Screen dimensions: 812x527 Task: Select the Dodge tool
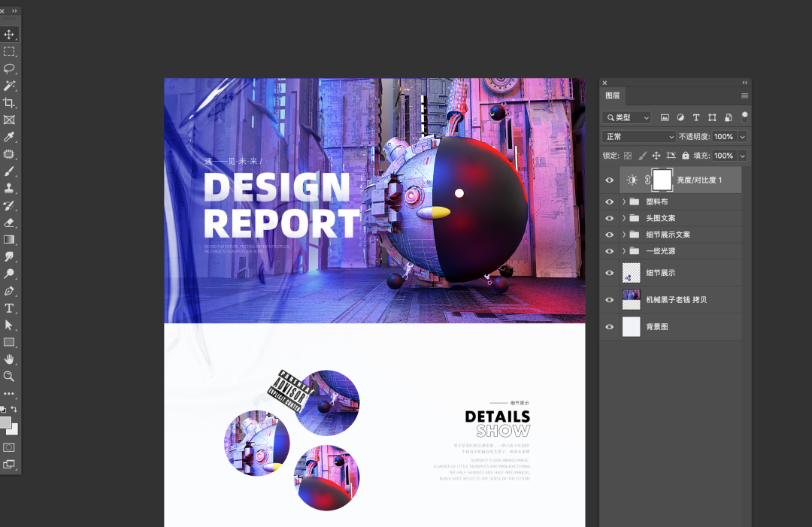click(9, 274)
